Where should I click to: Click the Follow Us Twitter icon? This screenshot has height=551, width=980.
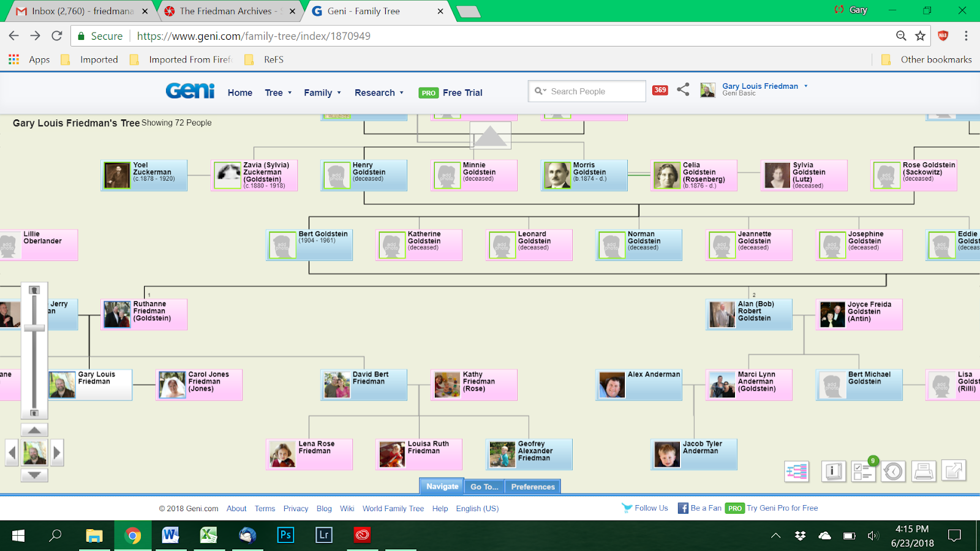(x=627, y=508)
